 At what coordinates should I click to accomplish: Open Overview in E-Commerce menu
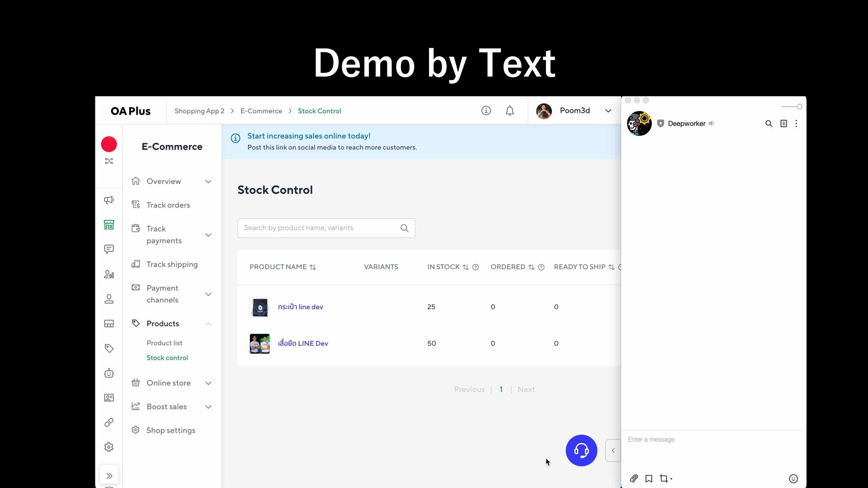164,181
